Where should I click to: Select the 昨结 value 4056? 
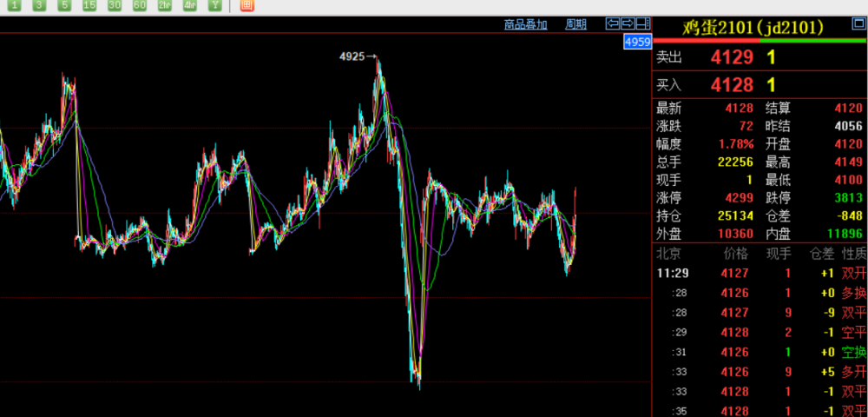click(x=849, y=126)
